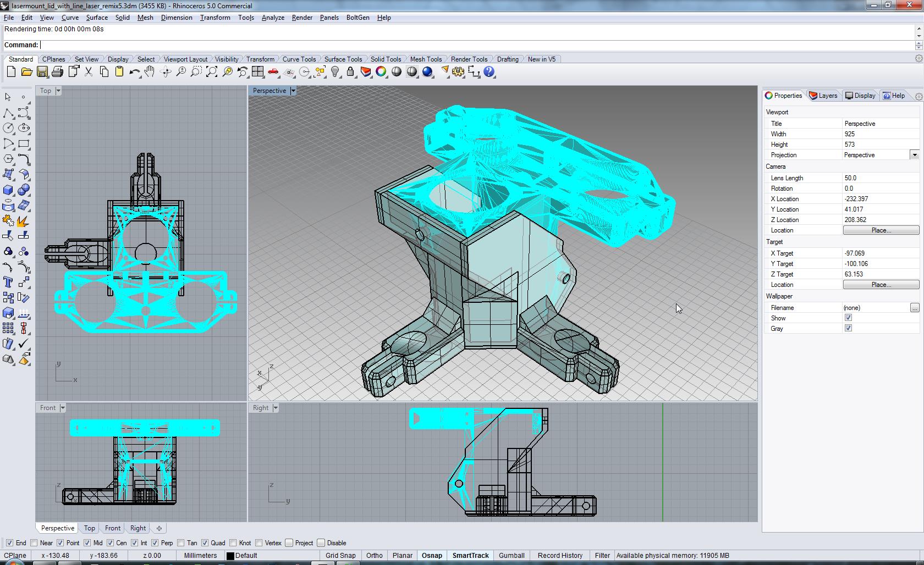
Task: Select the Text object tool
Action: pos(8,282)
